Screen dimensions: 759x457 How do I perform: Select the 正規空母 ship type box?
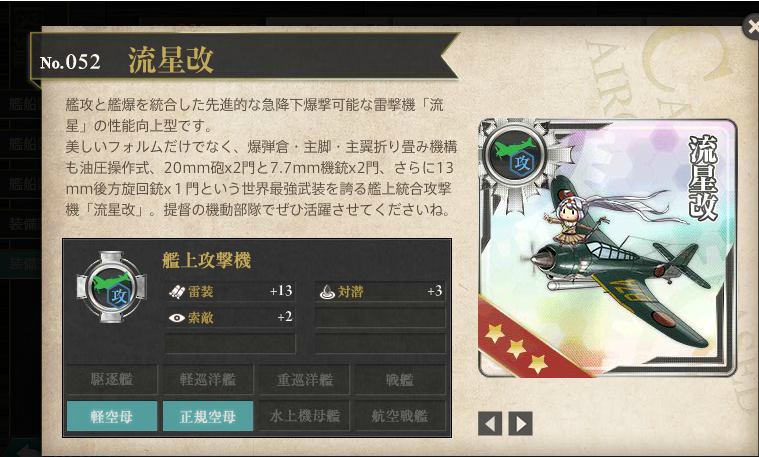[208, 416]
